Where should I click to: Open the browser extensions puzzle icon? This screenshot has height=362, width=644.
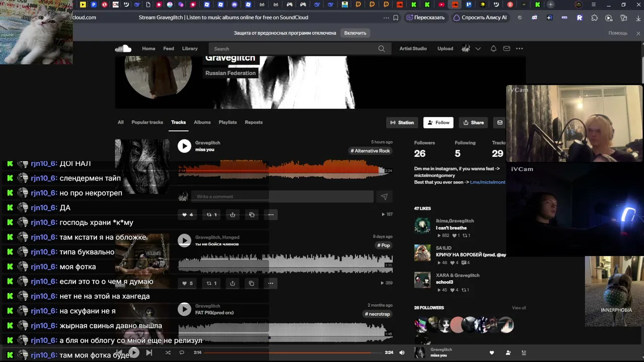point(594,18)
